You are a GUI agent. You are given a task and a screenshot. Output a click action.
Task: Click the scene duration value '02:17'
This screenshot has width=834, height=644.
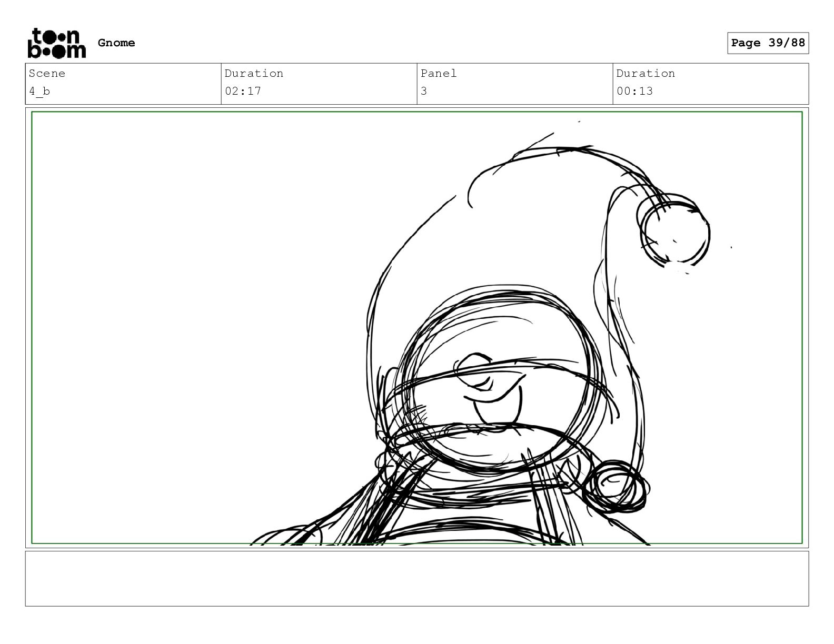(x=243, y=91)
